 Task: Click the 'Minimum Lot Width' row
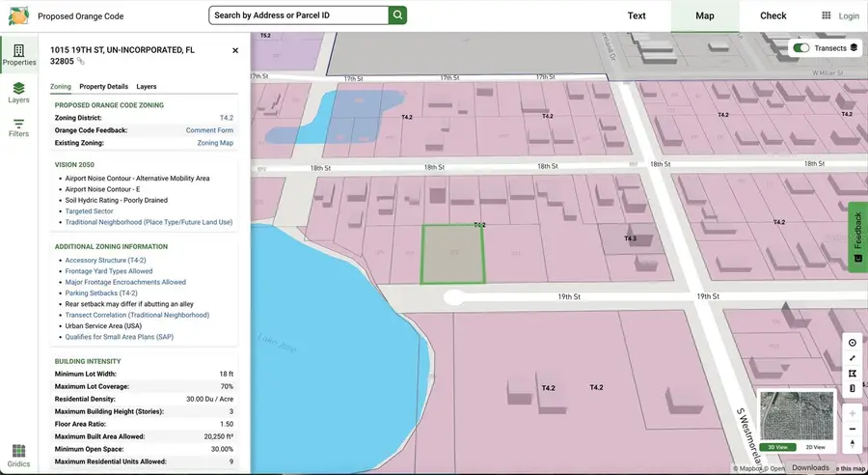point(144,375)
